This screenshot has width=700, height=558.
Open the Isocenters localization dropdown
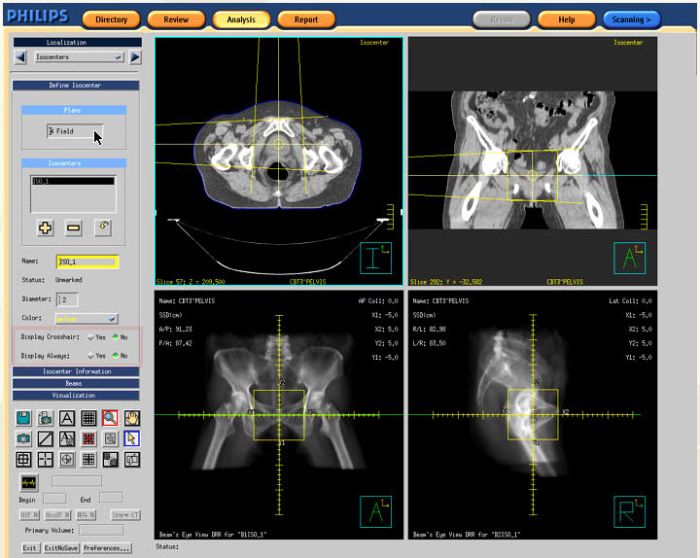coord(78,57)
